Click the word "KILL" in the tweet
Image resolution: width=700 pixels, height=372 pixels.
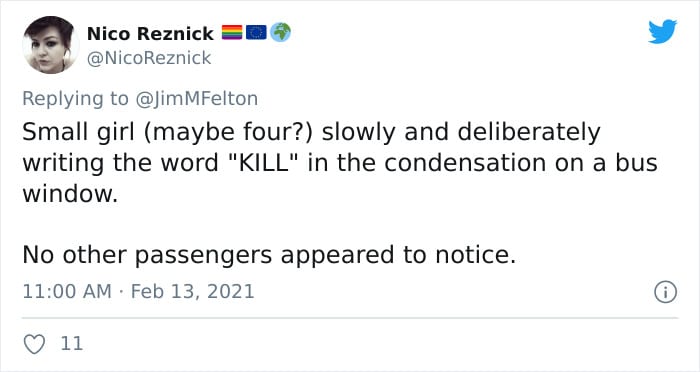pyautogui.click(x=262, y=163)
